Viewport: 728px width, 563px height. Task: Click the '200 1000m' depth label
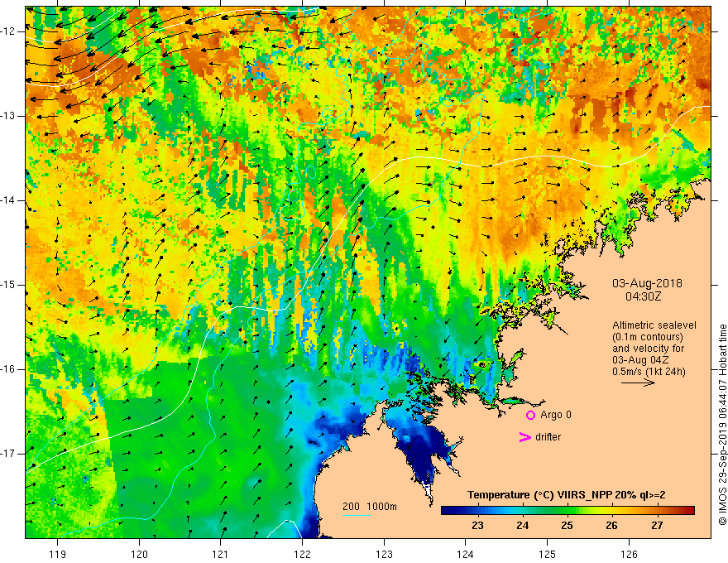[x=370, y=507]
